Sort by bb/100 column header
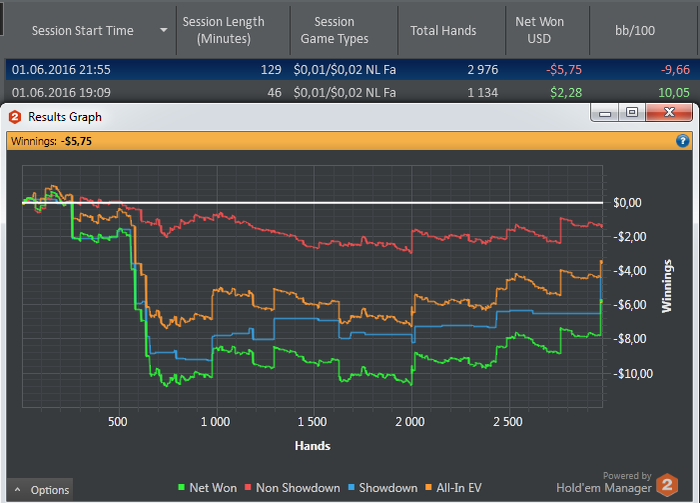This screenshot has height=503, width=700. point(635,30)
